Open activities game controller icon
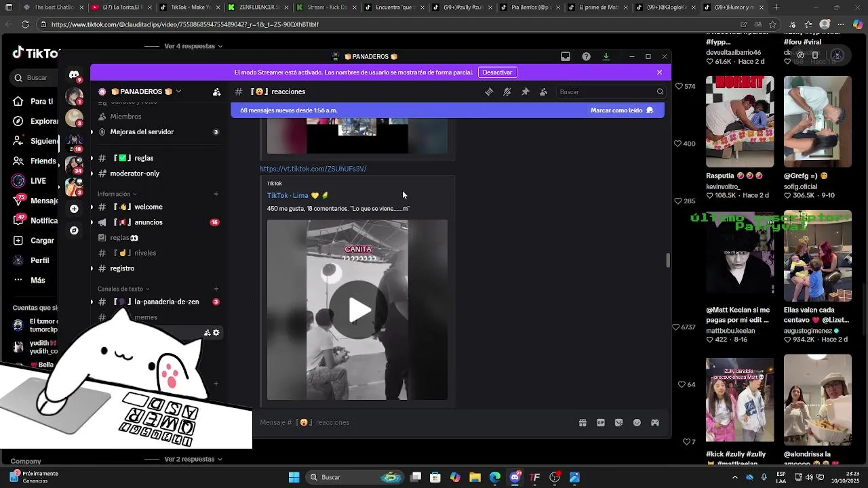Screen dimensions: 868x488 point(655,422)
